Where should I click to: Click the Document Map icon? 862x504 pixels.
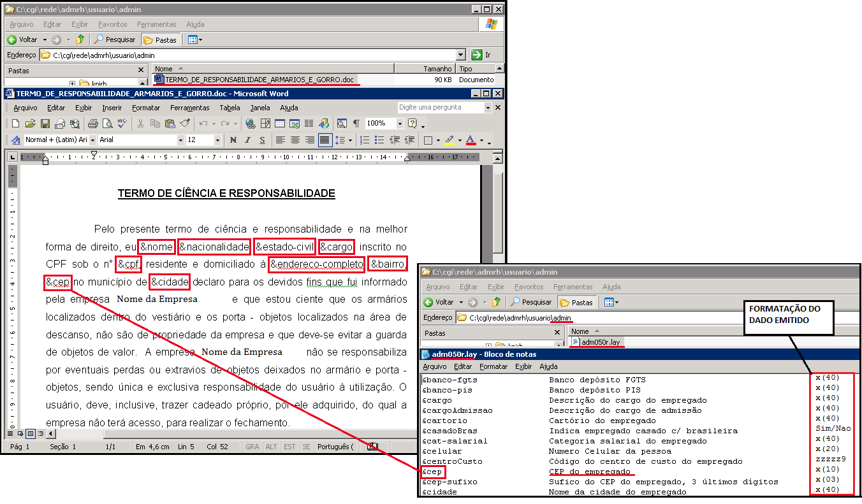click(x=342, y=124)
